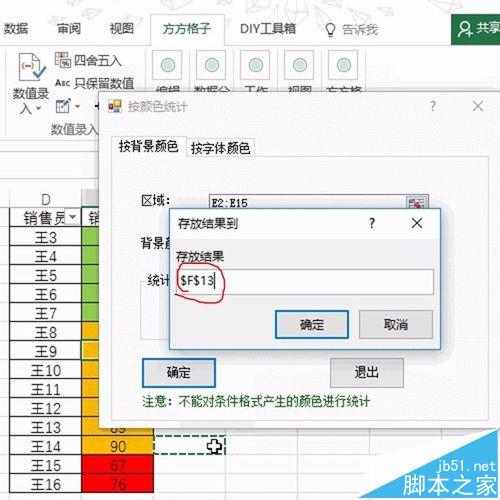Click the 四舍五入 rounding icon
The image size is (500, 500).
click(x=62, y=60)
